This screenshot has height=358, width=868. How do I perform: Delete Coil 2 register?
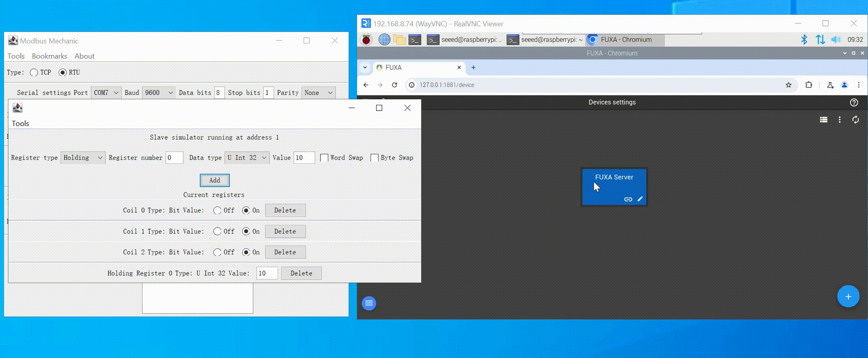[285, 252]
